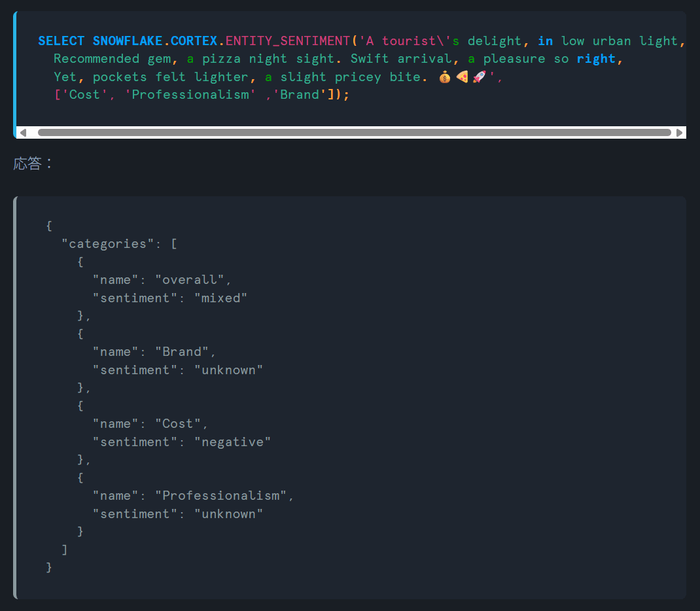Click the "overall" value in the JSON

point(189,280)
